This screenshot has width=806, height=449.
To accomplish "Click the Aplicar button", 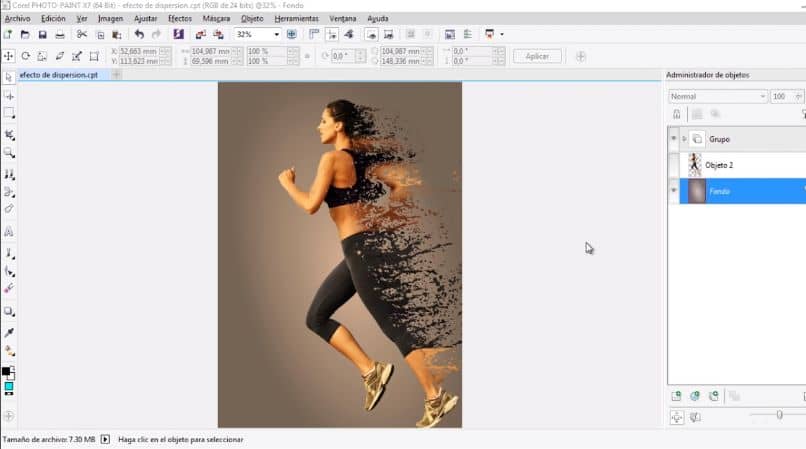I will [537, 56].
